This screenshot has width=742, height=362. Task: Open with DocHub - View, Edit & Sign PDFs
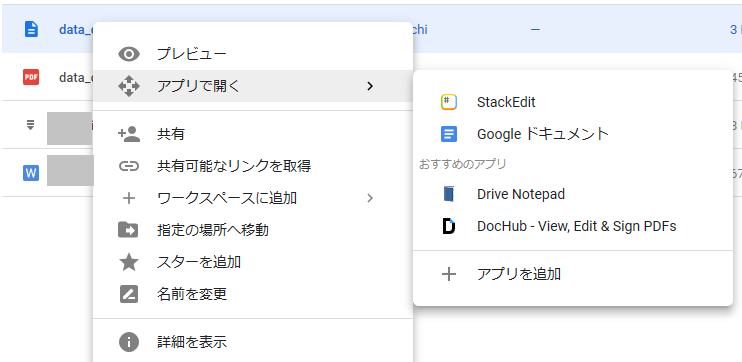[573, 226]
